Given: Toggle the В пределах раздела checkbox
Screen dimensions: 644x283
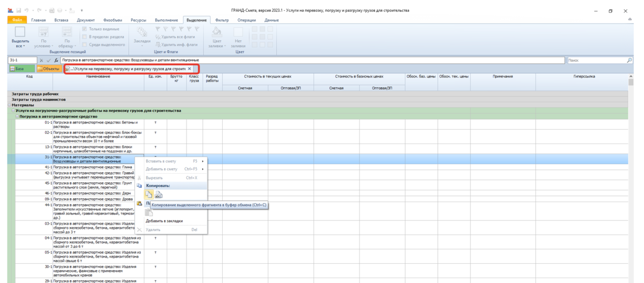Looking at the screenshot, I should pyautogui.click(x=84, y=36).
